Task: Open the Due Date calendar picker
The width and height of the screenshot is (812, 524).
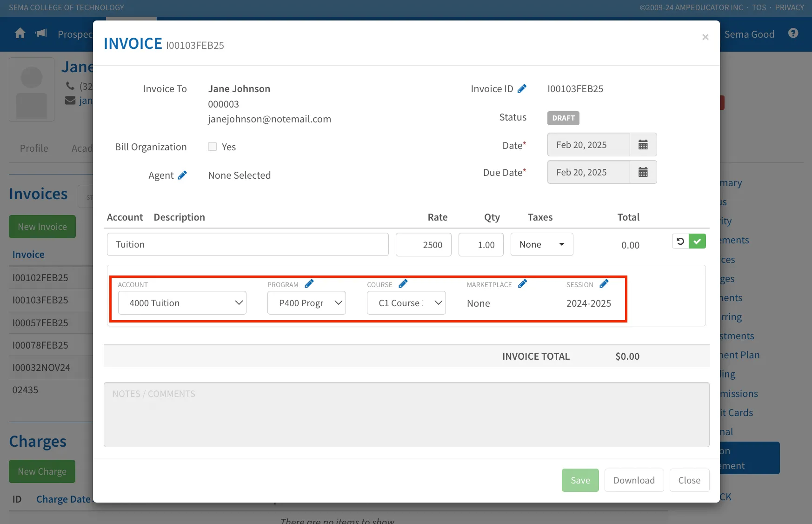Action: coord(643,172)
